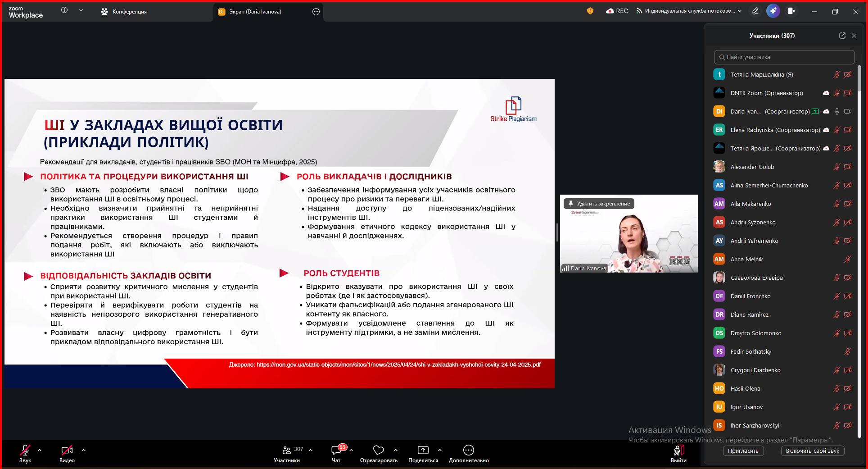Screen dimensions: 868x469
Task: Click the screen-sharing indicator beside Daria Ivan...
Action: click(815, 112)
